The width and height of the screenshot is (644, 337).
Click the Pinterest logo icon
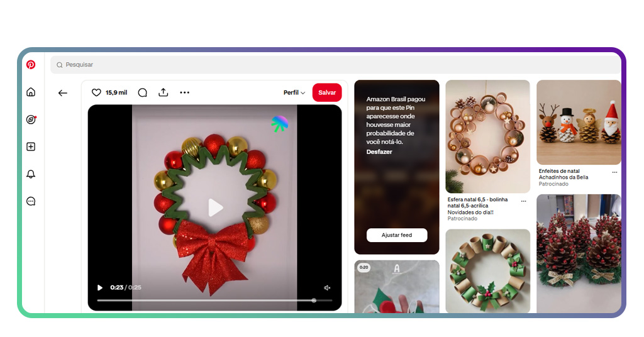click(x=31, y=65)
